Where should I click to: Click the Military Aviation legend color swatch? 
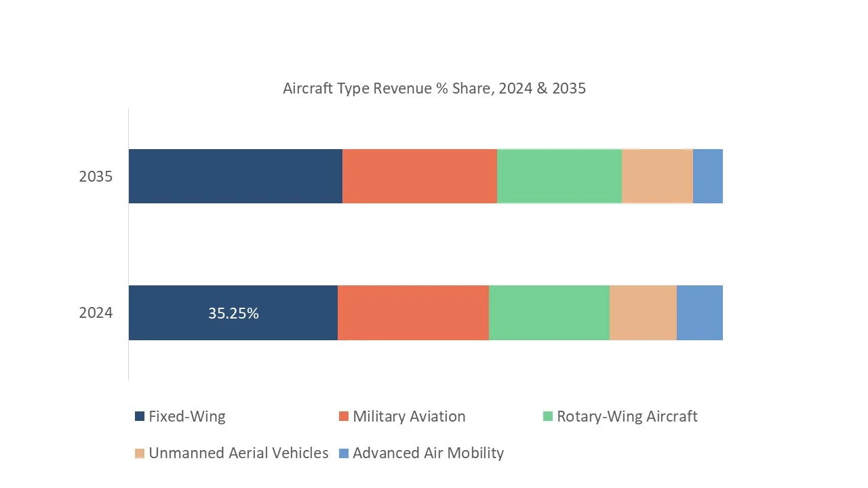(x=344, y=417)
